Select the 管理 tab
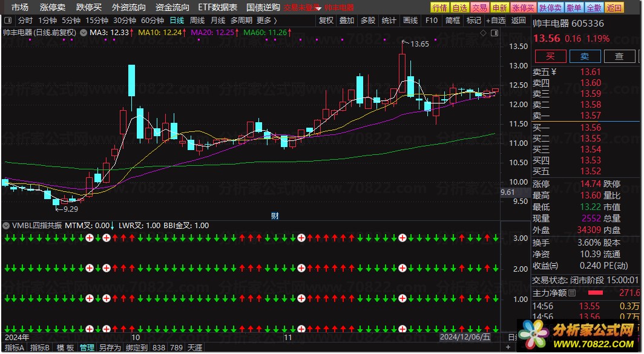 click(87, 348)
